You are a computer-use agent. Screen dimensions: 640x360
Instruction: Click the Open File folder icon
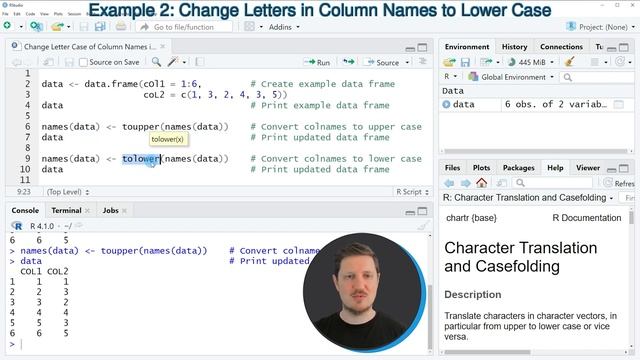pos(57,27)
